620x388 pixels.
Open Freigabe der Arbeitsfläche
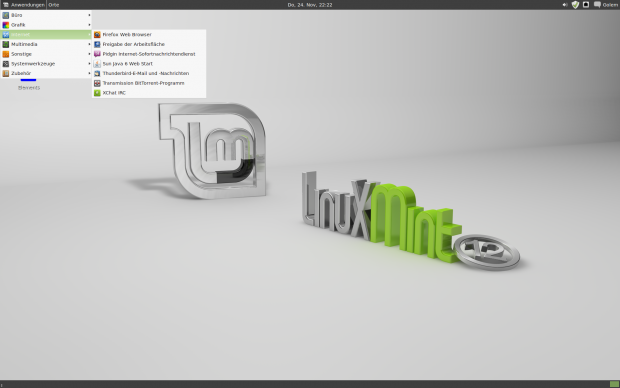pyautogui.click(x=149, y=44)
